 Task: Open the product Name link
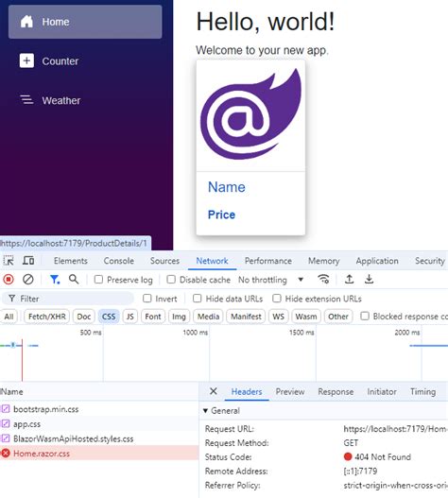coord(226,187)
